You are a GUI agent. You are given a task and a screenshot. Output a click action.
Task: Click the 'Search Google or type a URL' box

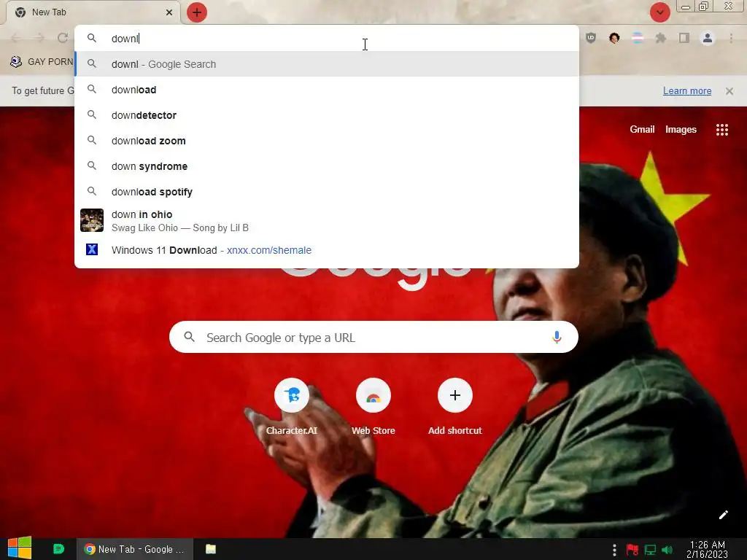coord(373,337)
